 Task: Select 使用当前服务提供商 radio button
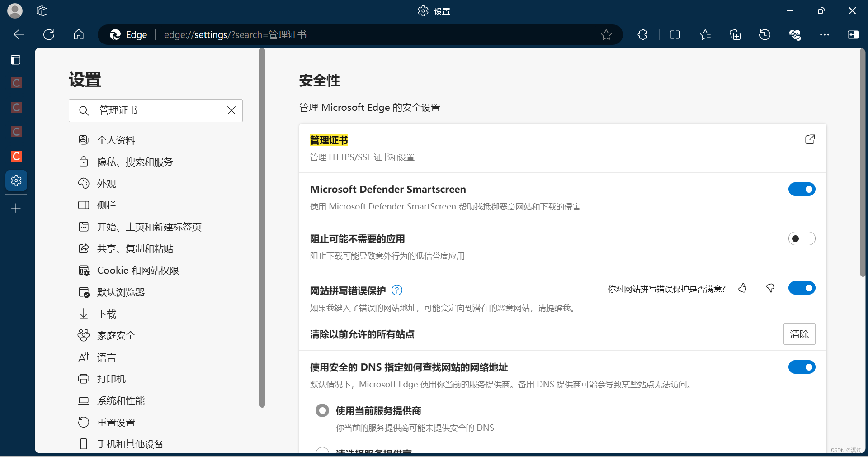coord(322,411)
